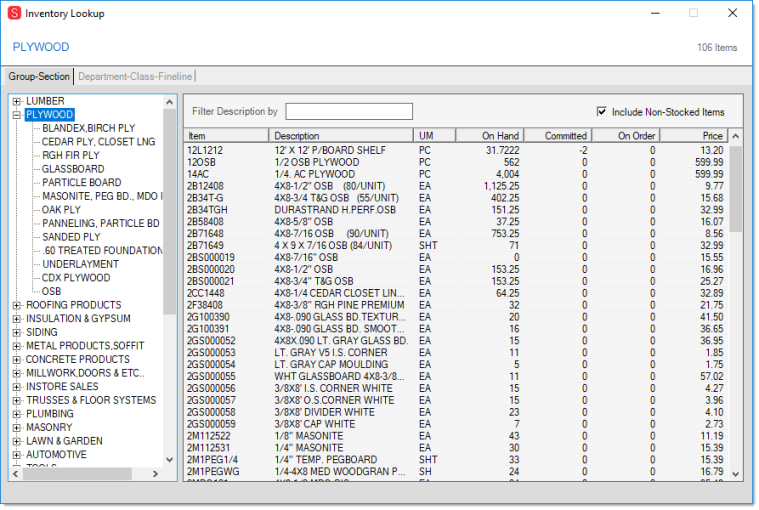Select PANNELING, PARTICLE BD section

[101, 223]
